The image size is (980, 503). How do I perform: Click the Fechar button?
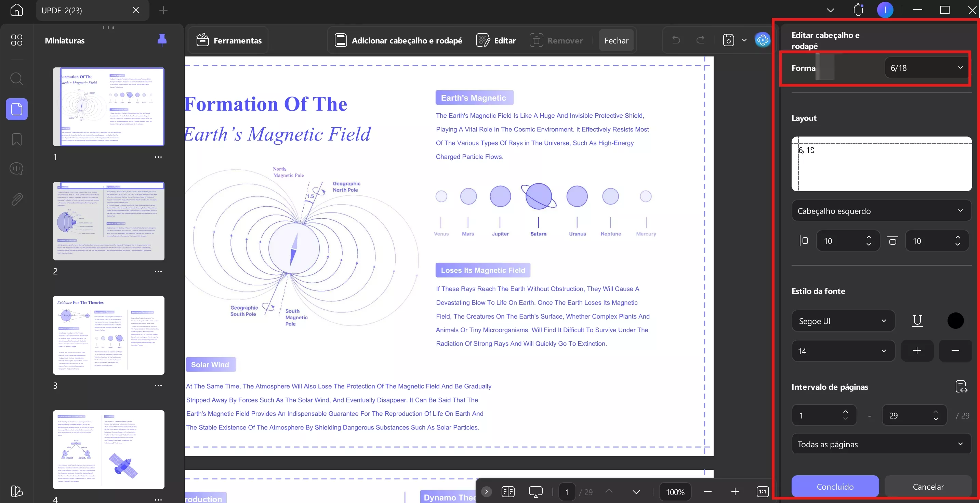click(x=616, y=40)
